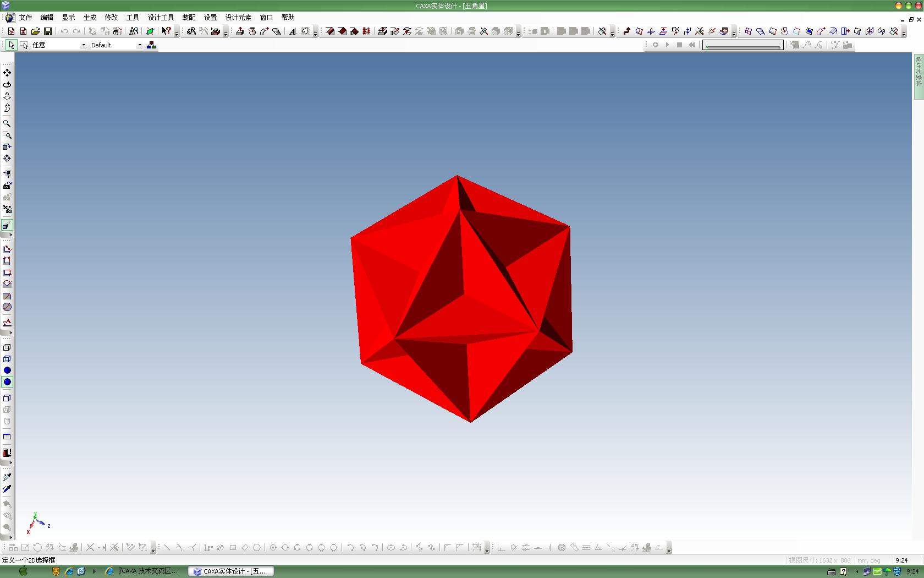The width and height of the screenshot is (924, 578).
Task: Click the context help cursor icon
Action: click(x=166, y=31)
